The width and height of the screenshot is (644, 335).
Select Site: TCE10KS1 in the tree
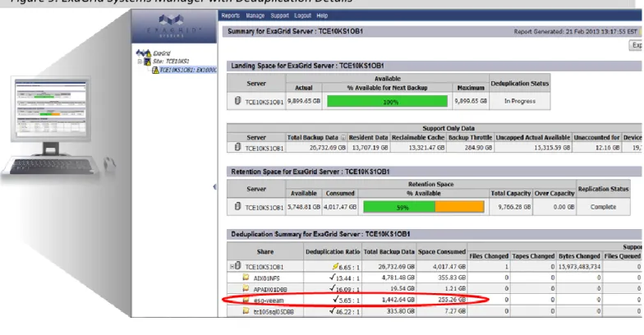171,62
